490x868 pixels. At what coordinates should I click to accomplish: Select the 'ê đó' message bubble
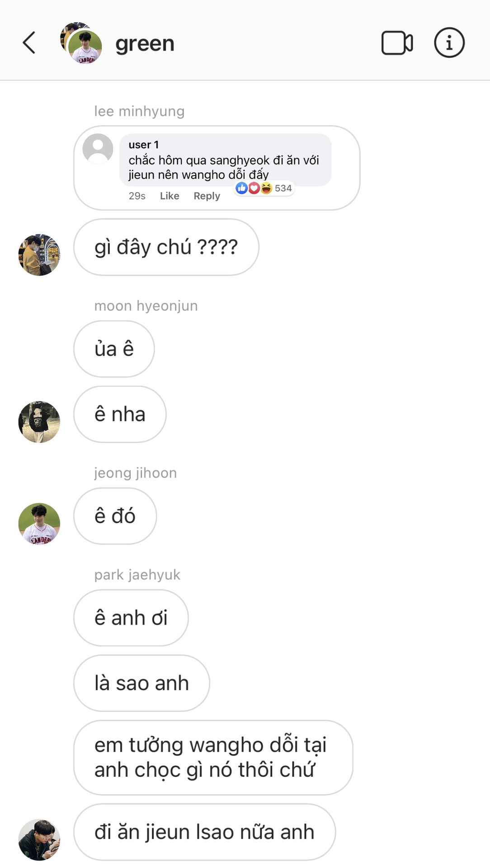point(115,516)
